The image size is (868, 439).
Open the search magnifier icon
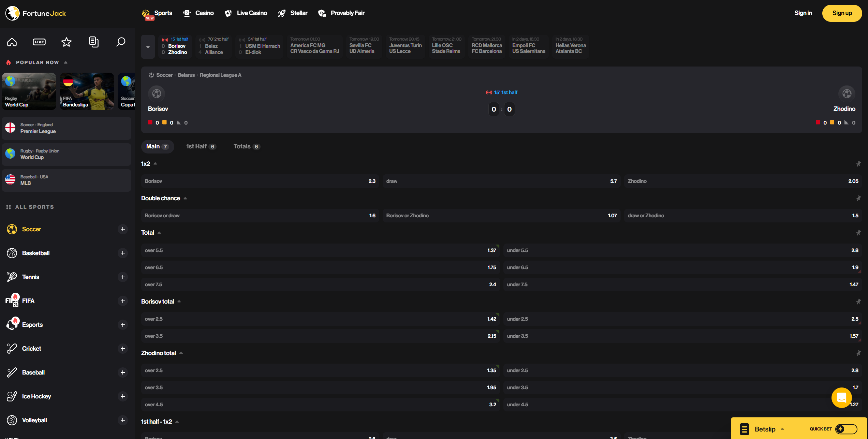click(121, 42)
